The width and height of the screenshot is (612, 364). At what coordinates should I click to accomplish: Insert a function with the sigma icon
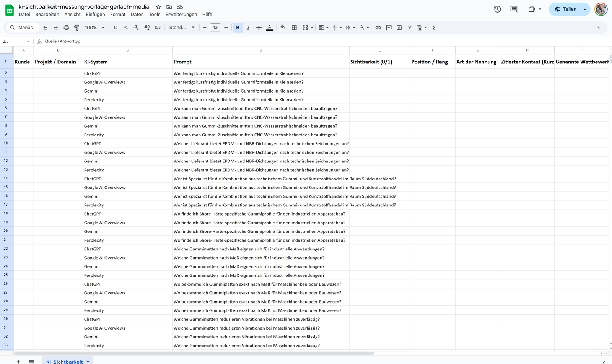coord(434,28)
